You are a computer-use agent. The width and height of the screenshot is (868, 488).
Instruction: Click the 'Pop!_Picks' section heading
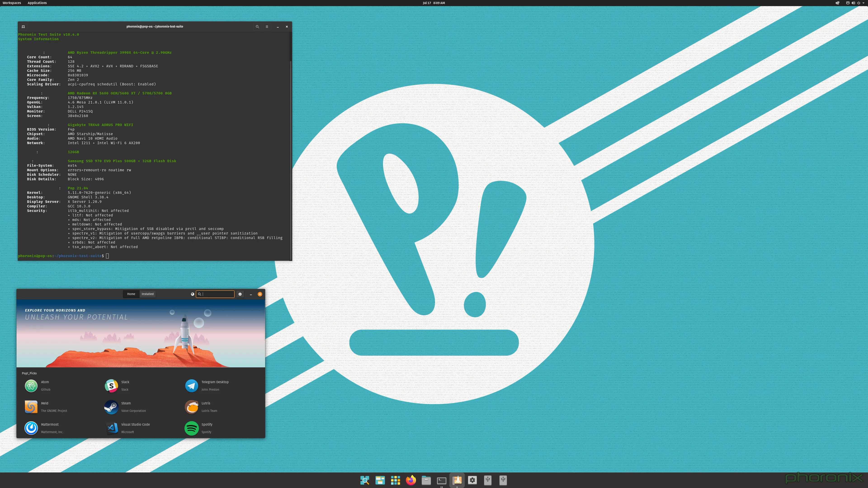(29, 373)
